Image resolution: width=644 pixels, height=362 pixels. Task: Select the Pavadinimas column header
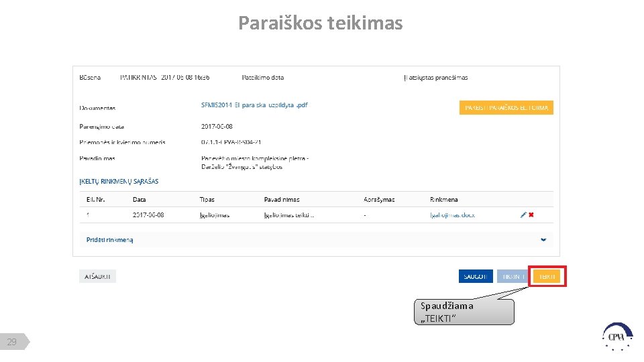pos(282,200)
